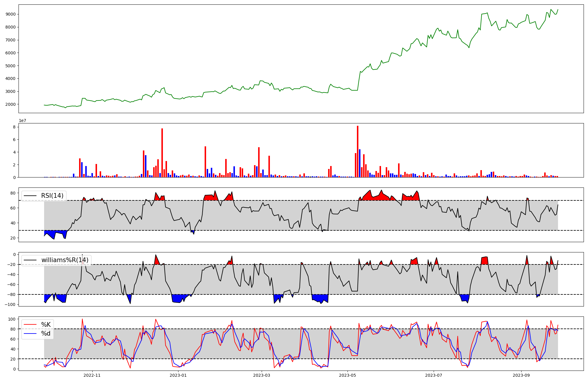Click the %K legend entry
588x382 pixels.
(x=46, y=325)
